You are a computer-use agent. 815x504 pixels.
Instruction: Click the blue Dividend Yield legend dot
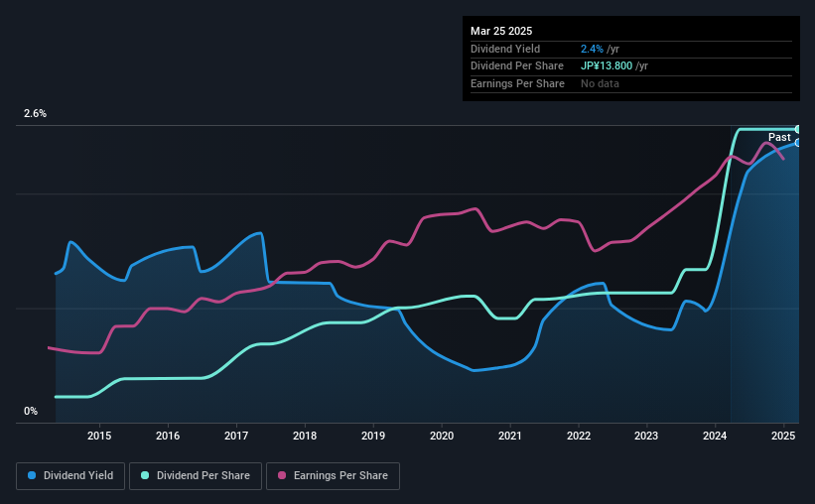33,476
